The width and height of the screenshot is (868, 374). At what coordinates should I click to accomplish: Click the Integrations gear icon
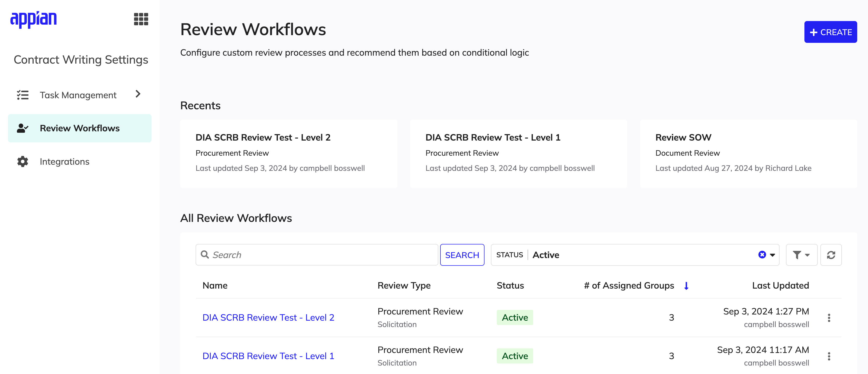click(23, 162)
